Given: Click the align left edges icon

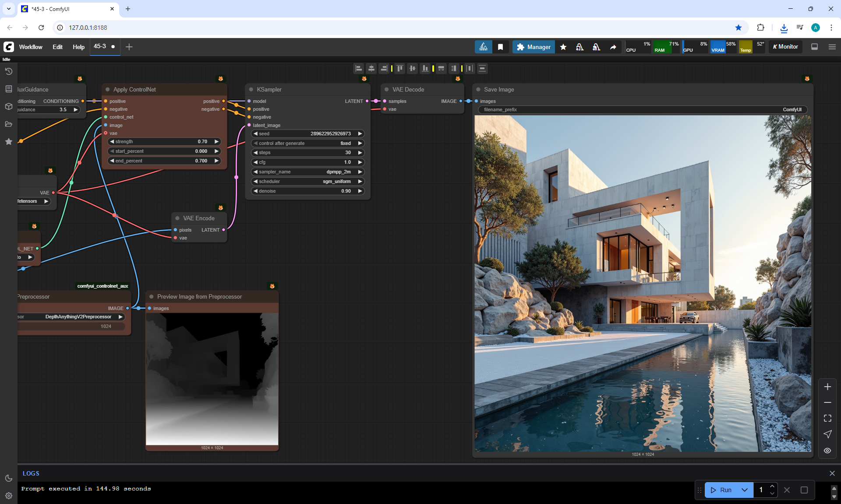Looking at the screenshot, I should [359, 68].
